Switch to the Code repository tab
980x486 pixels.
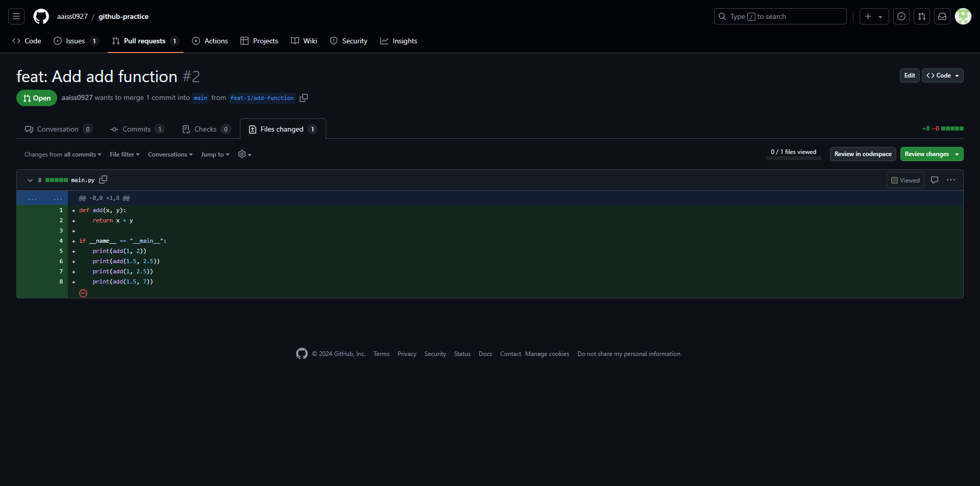(27, 41)
